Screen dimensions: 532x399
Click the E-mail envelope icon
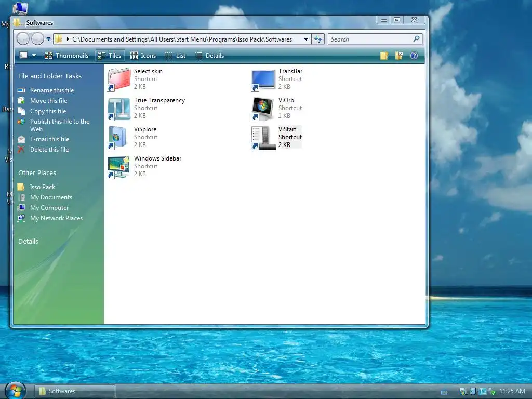click(21, 139)
